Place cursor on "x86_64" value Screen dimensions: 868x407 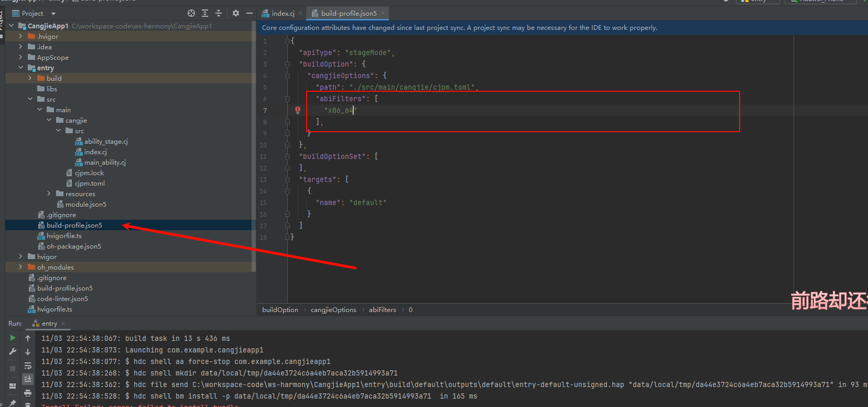(x=340, y=110)
